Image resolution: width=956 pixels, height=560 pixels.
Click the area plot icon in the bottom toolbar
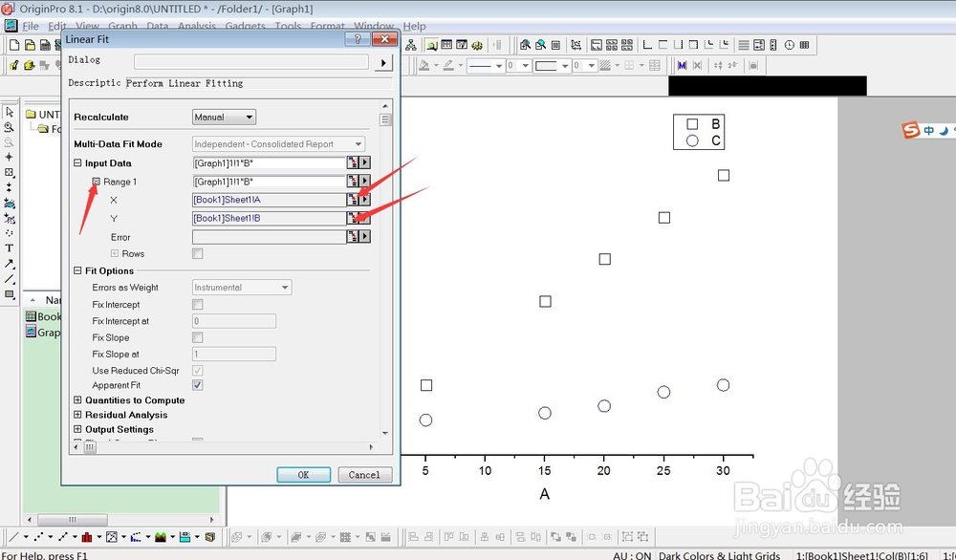pos(161,537)
